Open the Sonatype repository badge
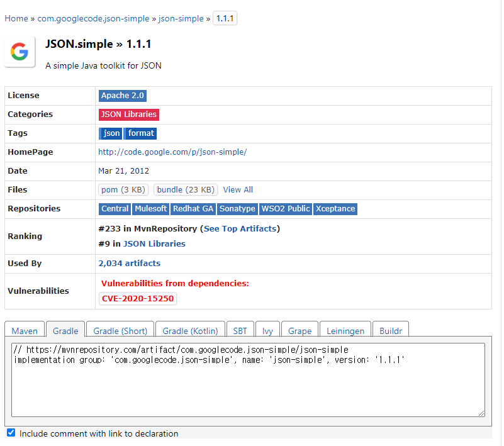 [x=237, y=209]
